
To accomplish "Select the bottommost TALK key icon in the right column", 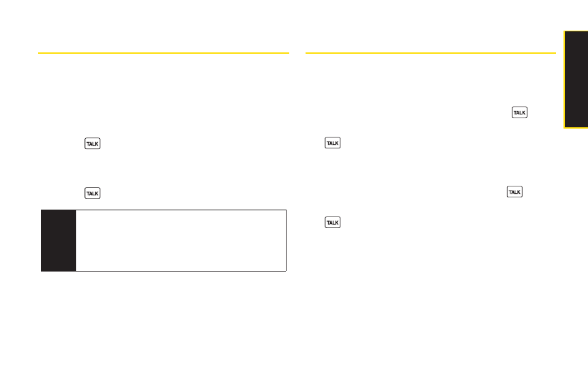I will (x=333, y=223).
